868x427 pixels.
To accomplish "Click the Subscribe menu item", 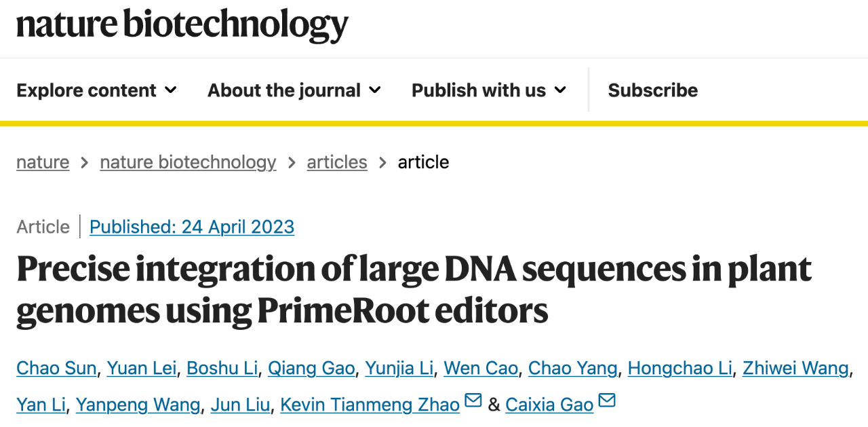I will (652, 90).
